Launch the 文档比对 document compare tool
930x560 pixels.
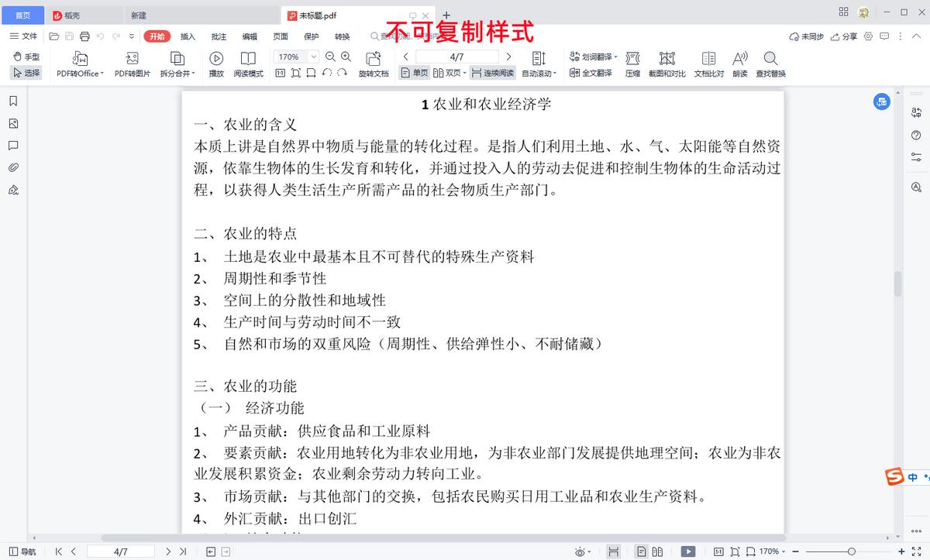tap(708, 62)
